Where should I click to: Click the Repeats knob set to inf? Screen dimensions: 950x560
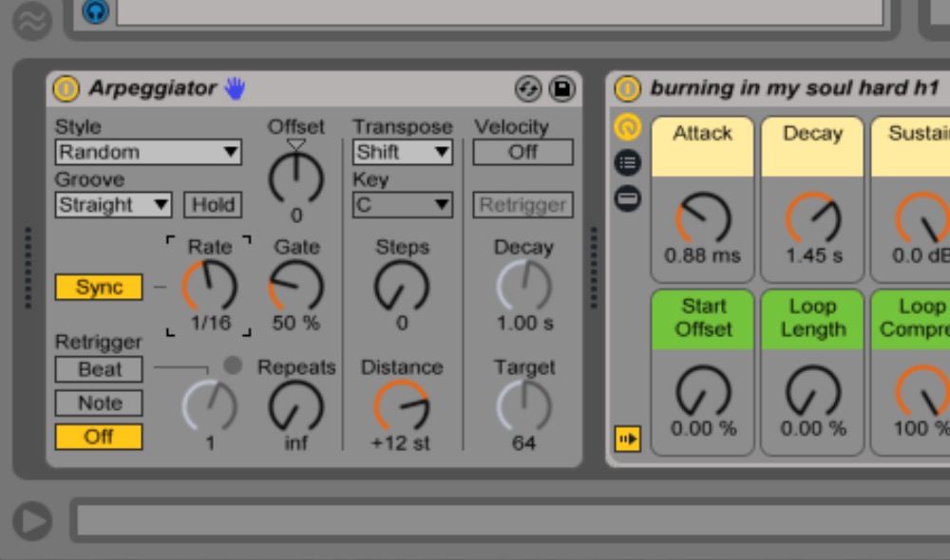pyautogui.click(x=295, y=406)
